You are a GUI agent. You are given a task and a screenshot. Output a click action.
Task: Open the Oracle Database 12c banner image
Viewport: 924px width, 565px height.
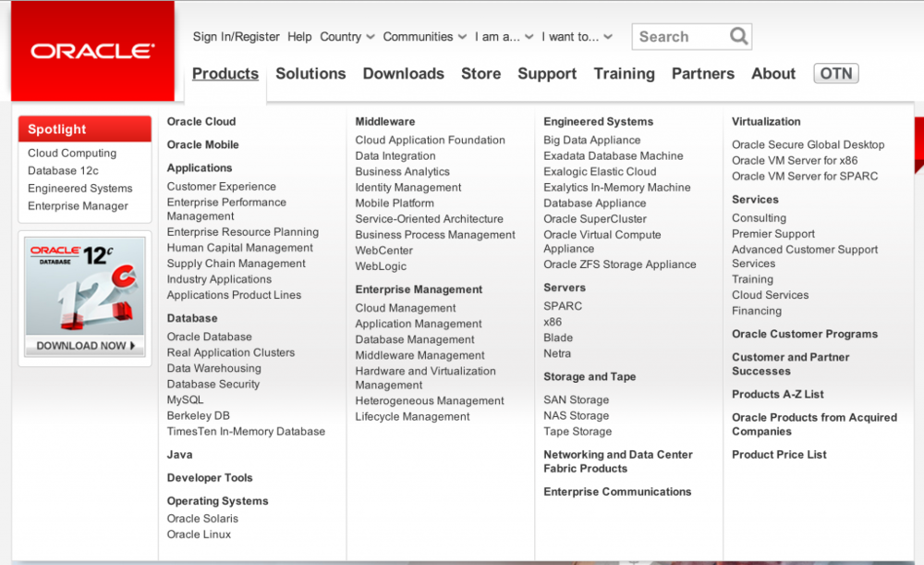point(85,286)
